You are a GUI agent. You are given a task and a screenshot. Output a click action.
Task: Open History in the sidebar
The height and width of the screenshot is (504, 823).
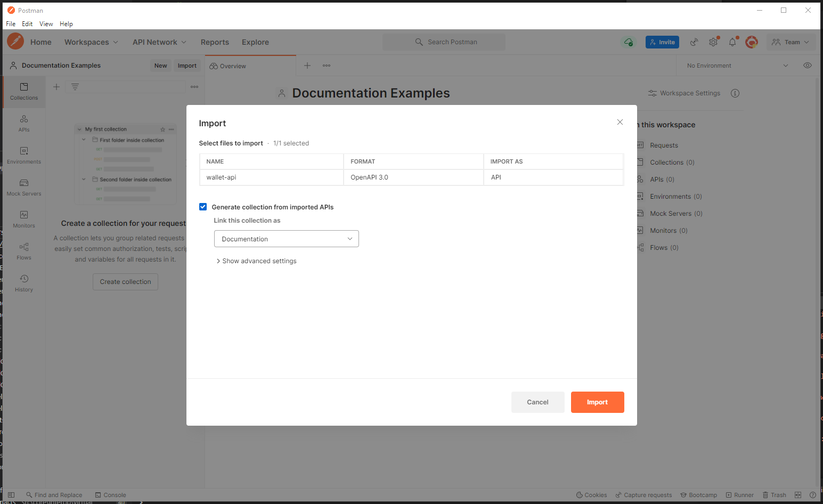click(x=24, y=283)
